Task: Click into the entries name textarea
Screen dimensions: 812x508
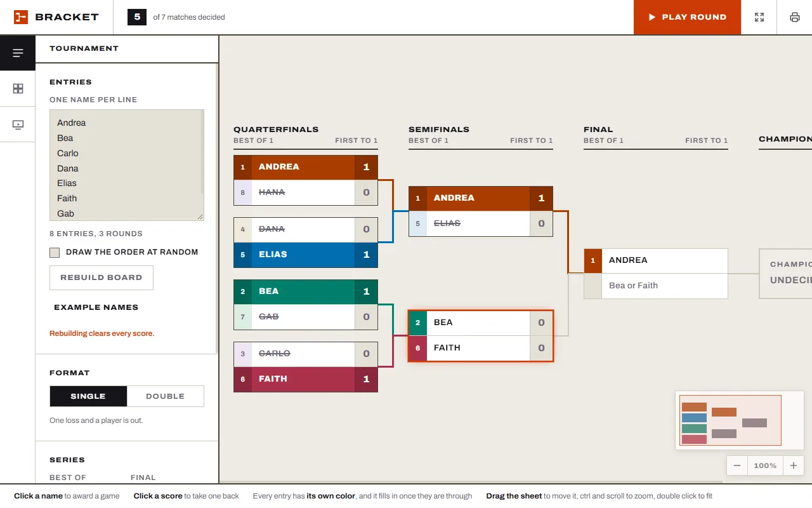Action: [124, 165]
